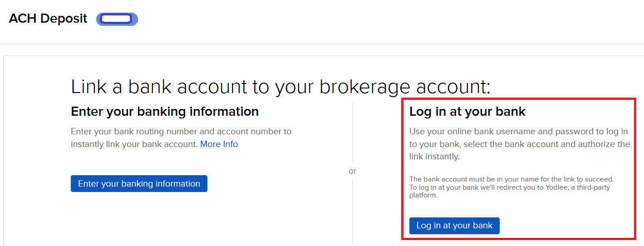Click the blue Enter your banking information button
Viewport: 644px width, 246px height.
pos(139,184)
